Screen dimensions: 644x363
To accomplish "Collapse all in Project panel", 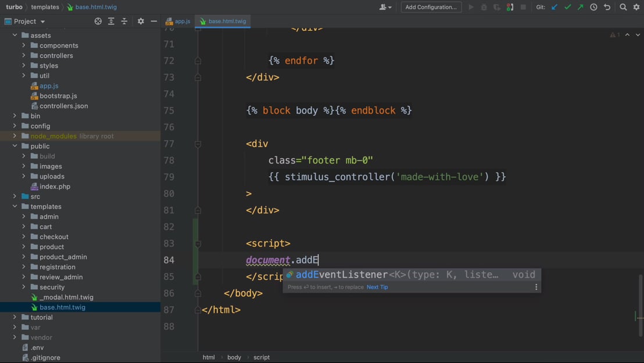I will (x=124, y=21).
